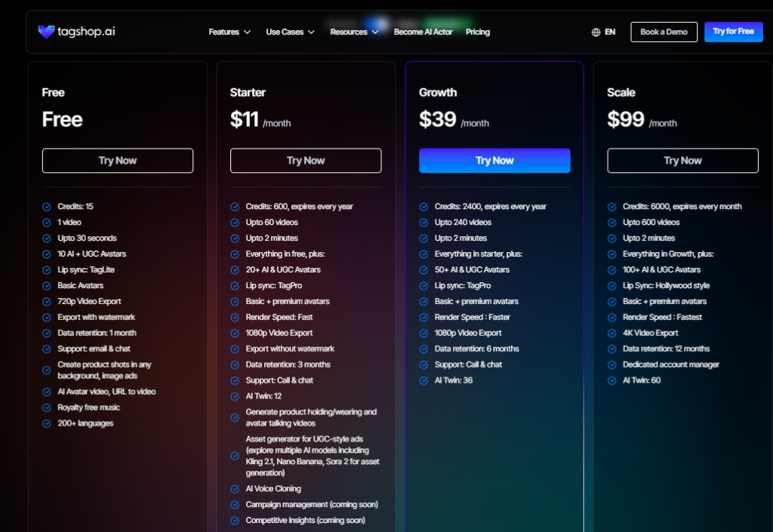Expand the Resources dropdown menu
This screenshot has height=532, width=773.
(354, 32)
